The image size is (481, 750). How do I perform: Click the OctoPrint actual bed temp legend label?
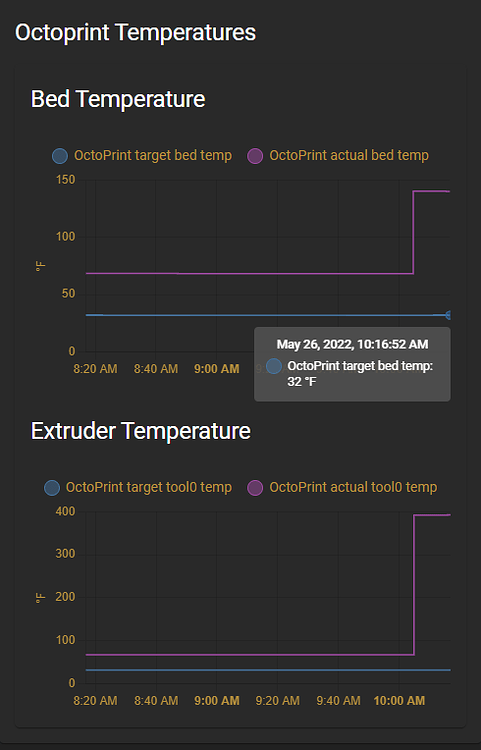pyautogui.click(x=349, y=155)
